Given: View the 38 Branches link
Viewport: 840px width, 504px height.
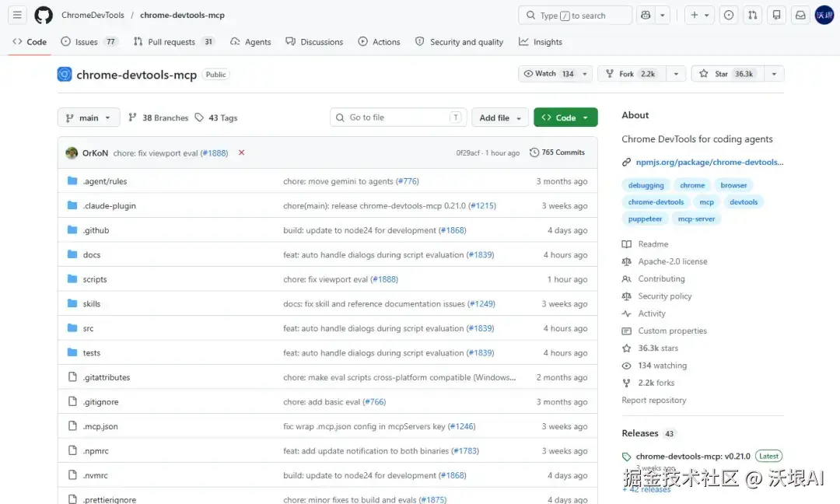Looking at the screenshot, I should click(x=159, y=117).
